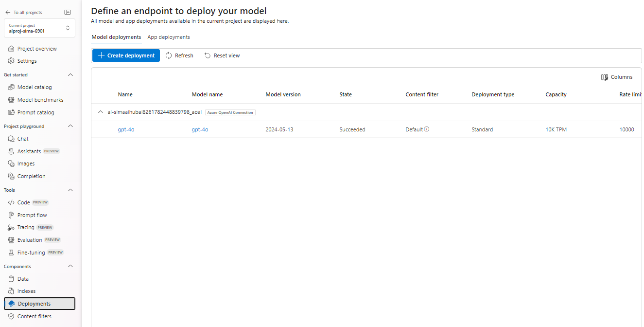Viewport: 644px width, 327px height.
Task: Click the Standard deployment type cell
Action: click(x=482, y=129)
